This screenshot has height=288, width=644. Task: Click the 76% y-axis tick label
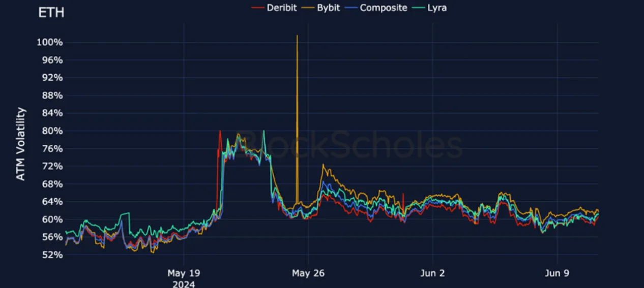pyautogui.click(x=52, y=149)
